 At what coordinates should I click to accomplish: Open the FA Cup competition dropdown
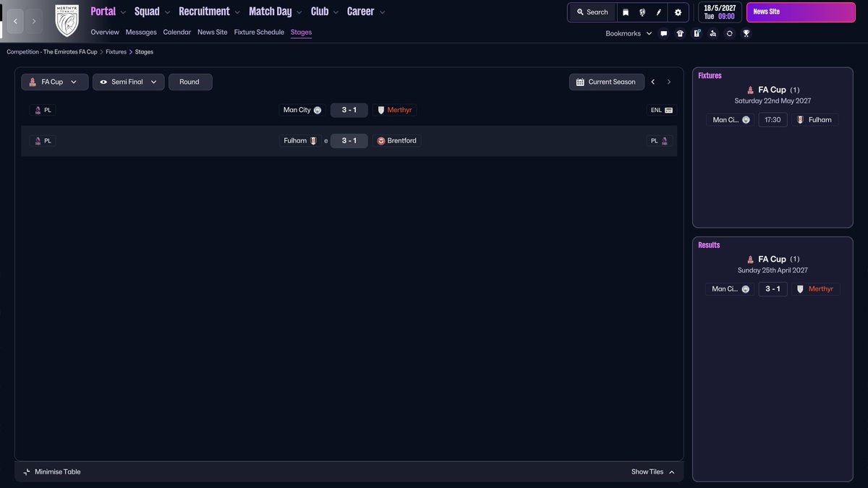[x=55, y=82]
